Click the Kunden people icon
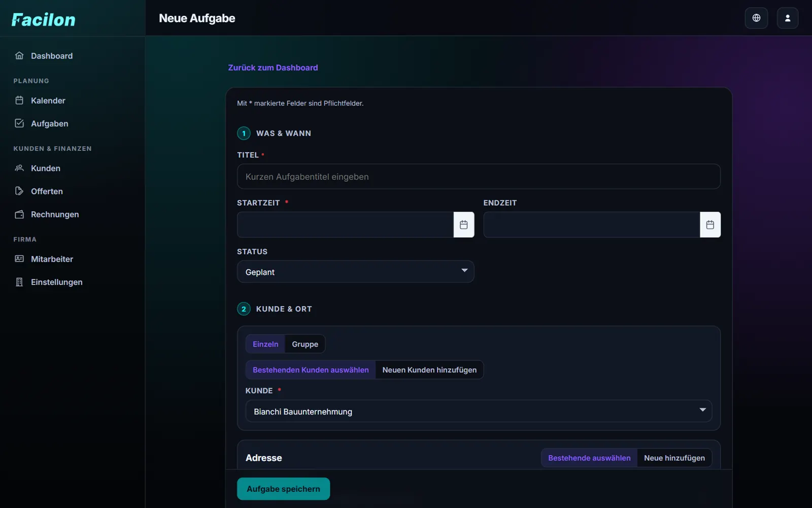812x508 pixels. click(19, 168)
